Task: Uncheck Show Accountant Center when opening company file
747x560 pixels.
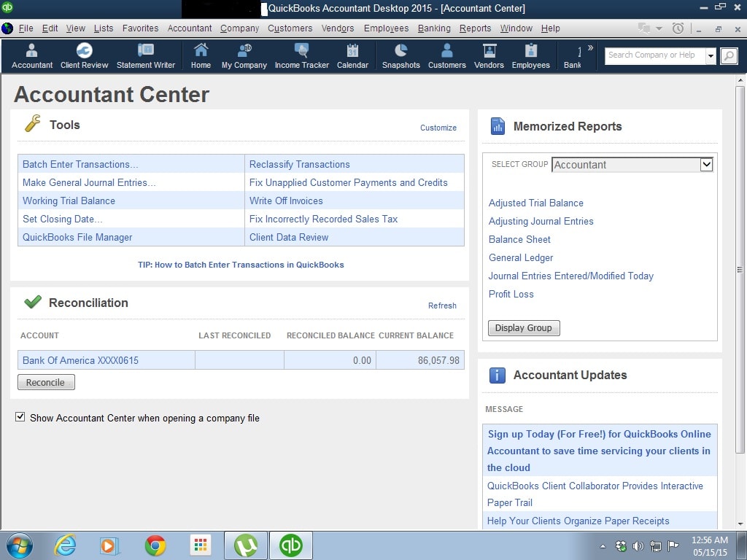Action: click(20, 417)
